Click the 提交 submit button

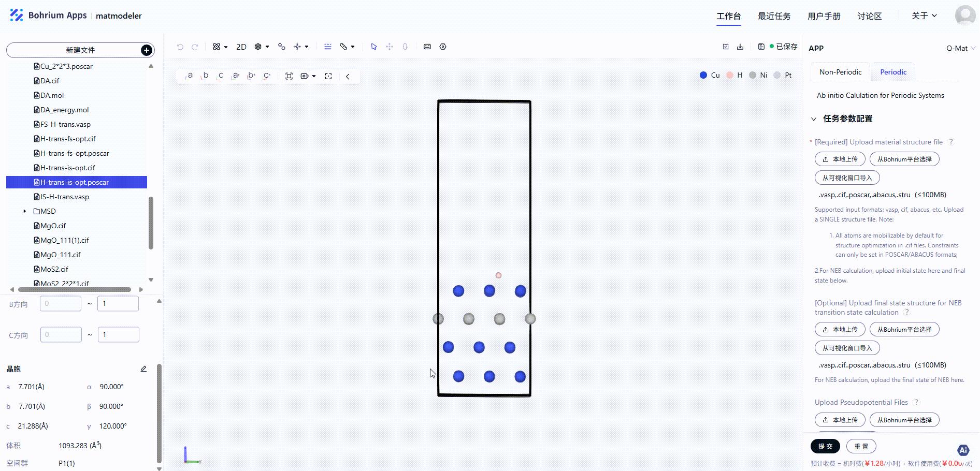coord(825,446)
